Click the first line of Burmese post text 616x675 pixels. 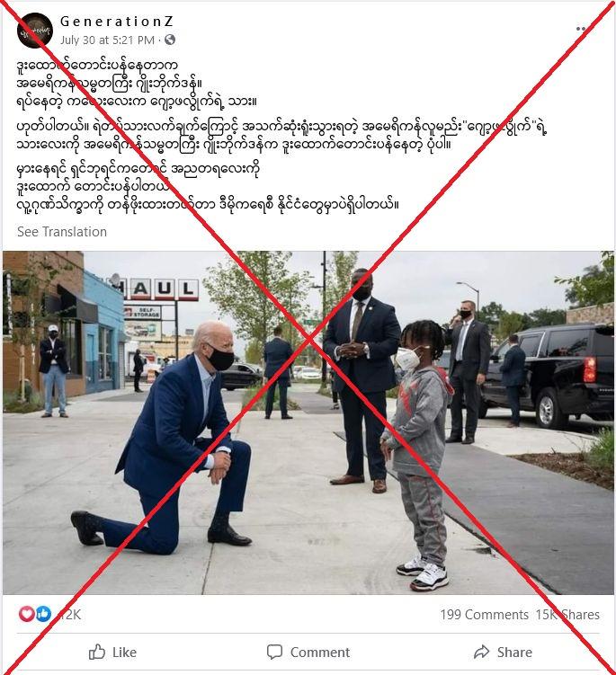[97, 66]
